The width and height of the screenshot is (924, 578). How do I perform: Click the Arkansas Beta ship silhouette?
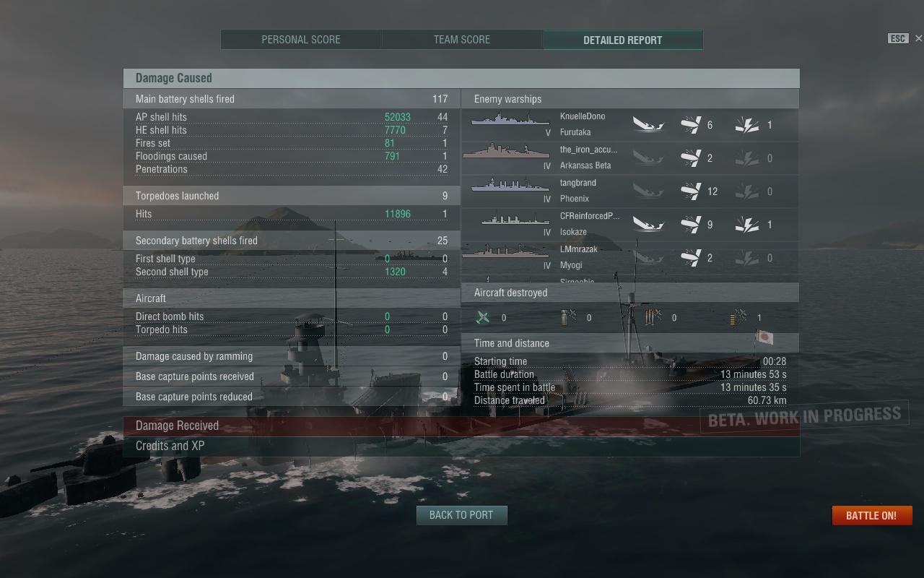pos(506,151)
